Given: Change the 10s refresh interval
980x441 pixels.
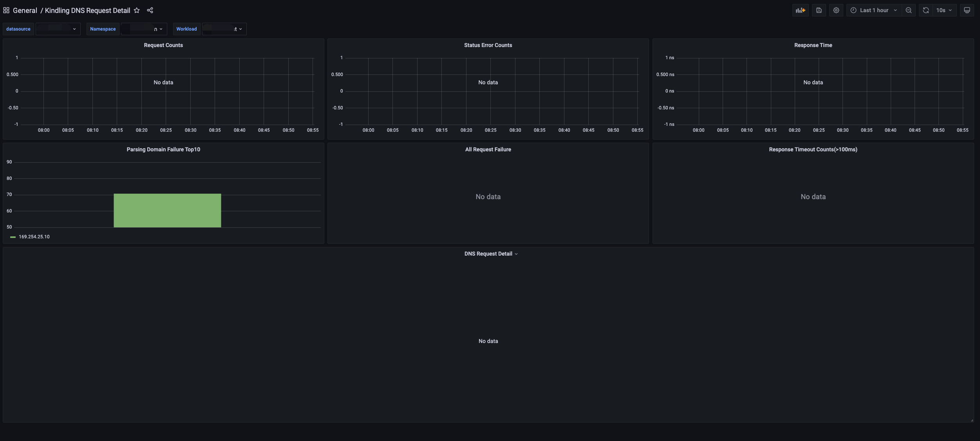Looking at the screenshot, I should click(944, 10).
